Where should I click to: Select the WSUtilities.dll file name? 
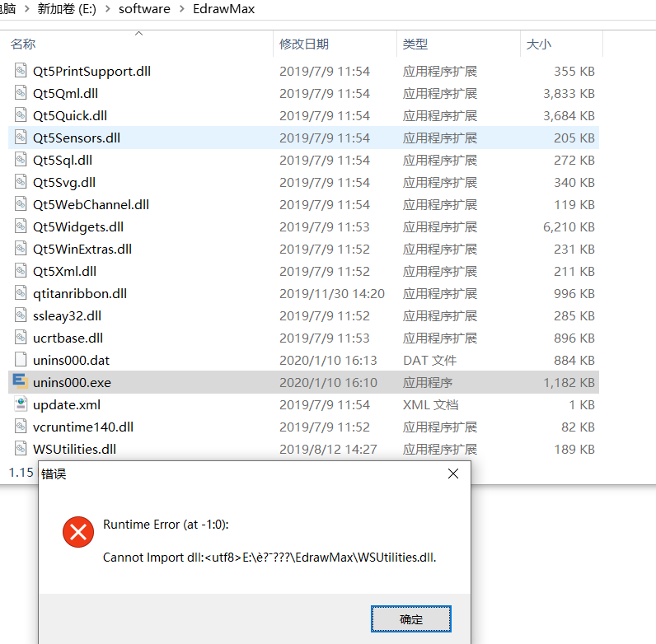74,449
